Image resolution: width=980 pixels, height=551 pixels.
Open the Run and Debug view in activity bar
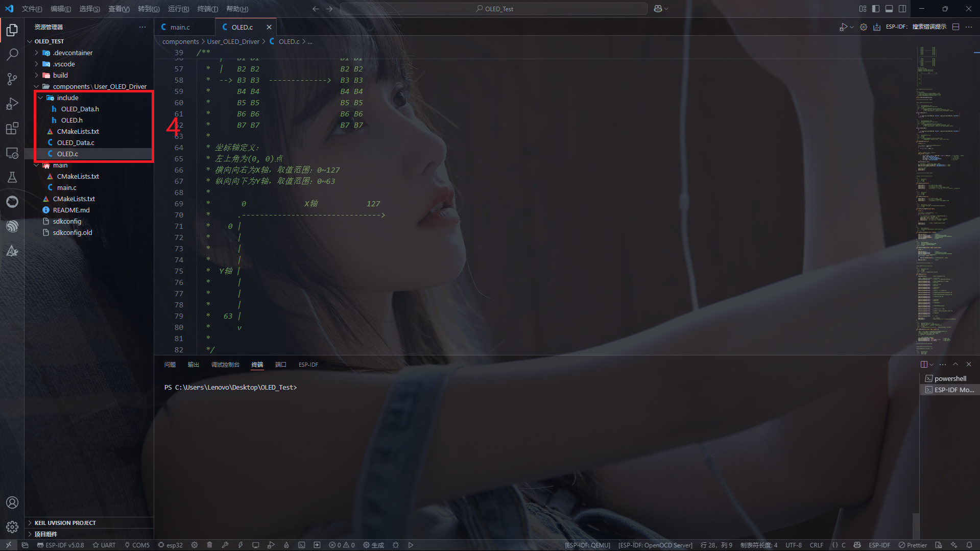point(12,104)
